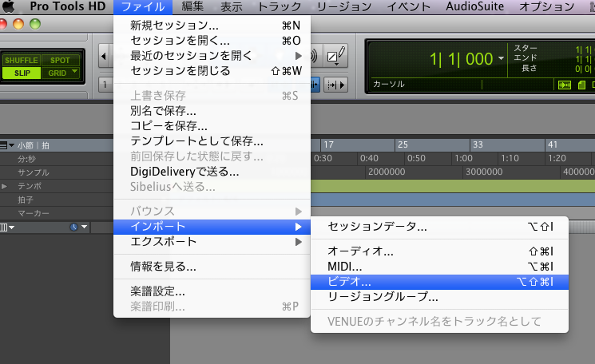Click bar 25 on the bars ruler

[x=403, y=144]
